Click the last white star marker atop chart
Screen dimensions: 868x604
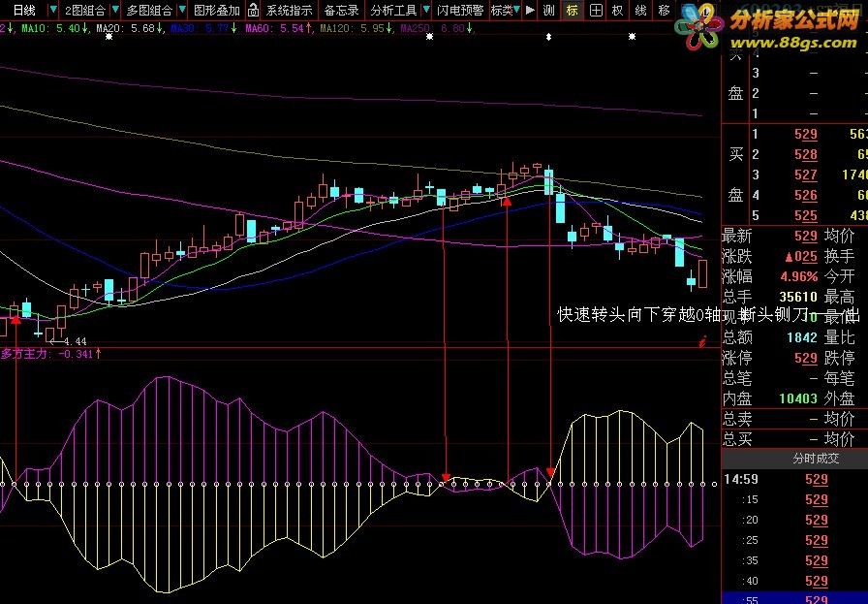click(633, 37)
